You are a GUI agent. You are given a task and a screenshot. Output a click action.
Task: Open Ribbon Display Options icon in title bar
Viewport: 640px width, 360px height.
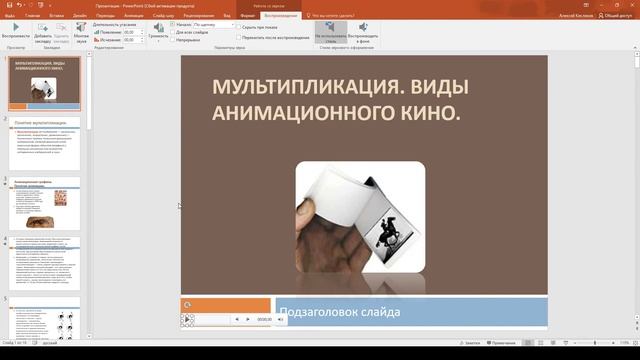[586, 5]
